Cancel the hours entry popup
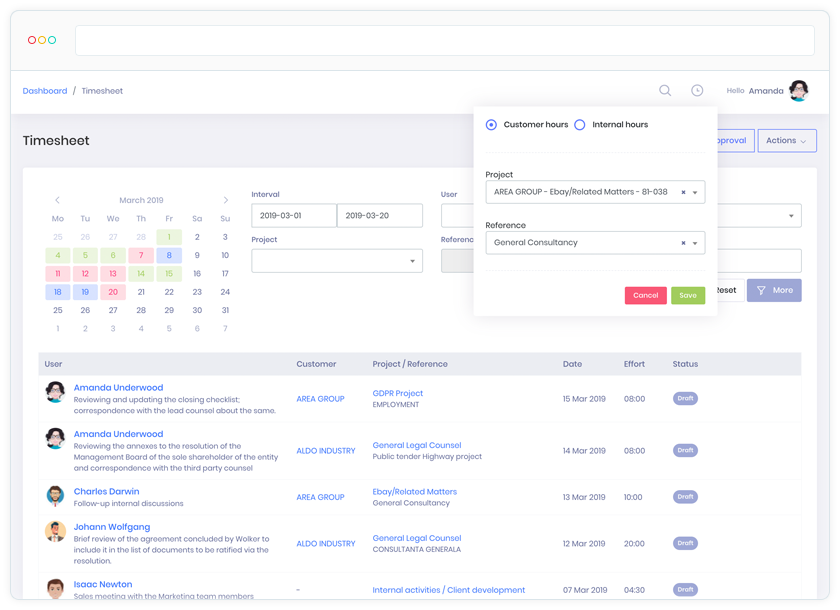 click(646, 295)
